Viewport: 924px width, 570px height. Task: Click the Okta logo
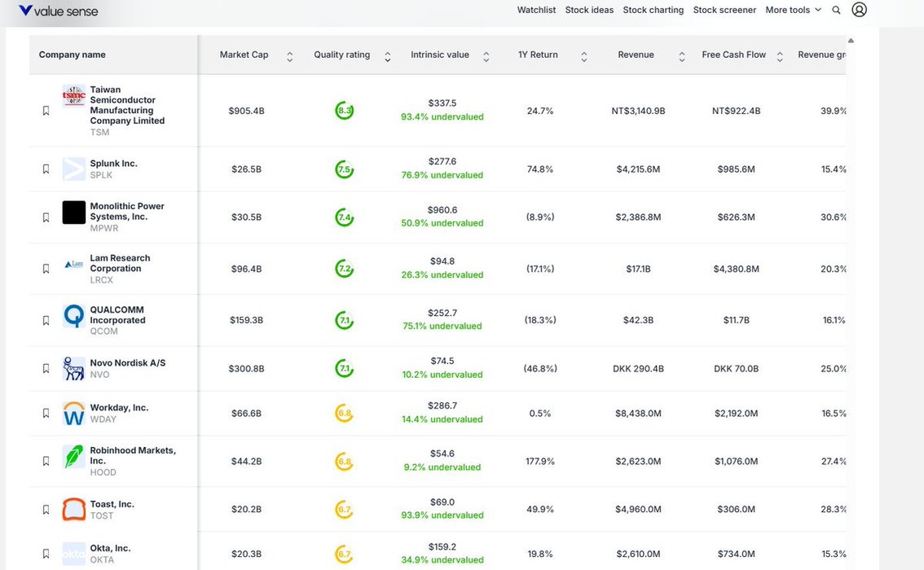click(73, 554)
